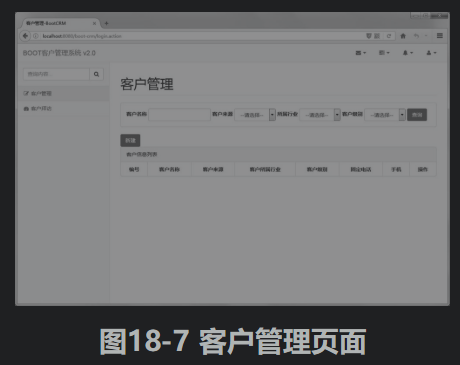
Task: Expand the 客户来源 select dropdown
Action: coord(255,115)
